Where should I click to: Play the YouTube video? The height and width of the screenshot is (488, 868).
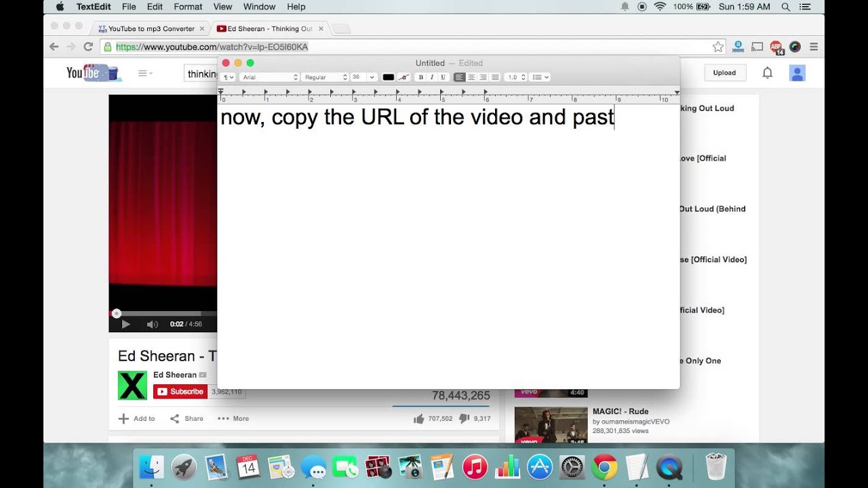point(125,324)
